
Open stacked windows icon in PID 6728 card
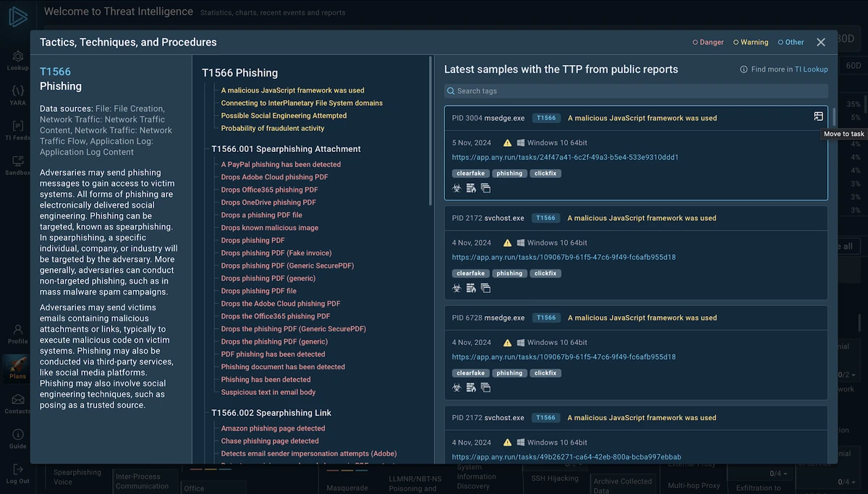pos(485,388)
